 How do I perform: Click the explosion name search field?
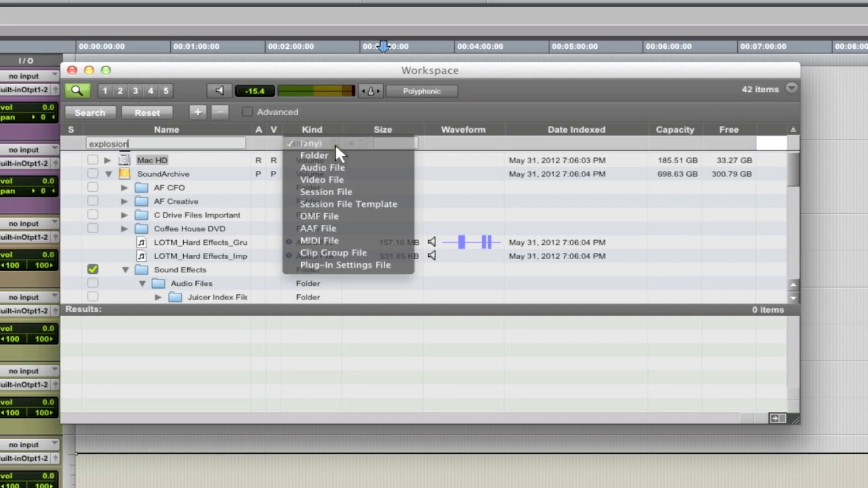166,144
